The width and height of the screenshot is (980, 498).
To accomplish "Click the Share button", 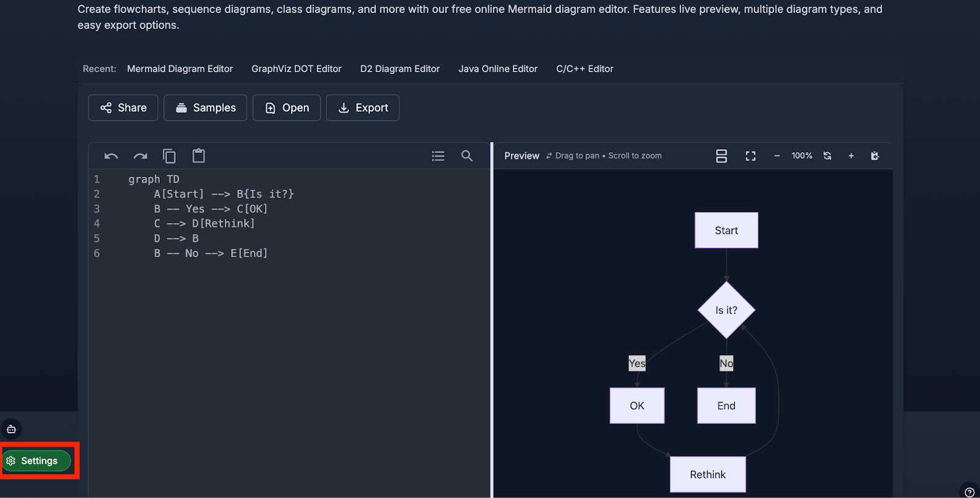I will coord(123,108).
